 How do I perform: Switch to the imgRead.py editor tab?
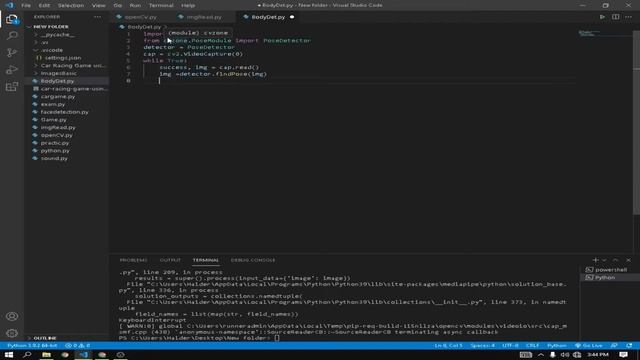coord(204,17)
